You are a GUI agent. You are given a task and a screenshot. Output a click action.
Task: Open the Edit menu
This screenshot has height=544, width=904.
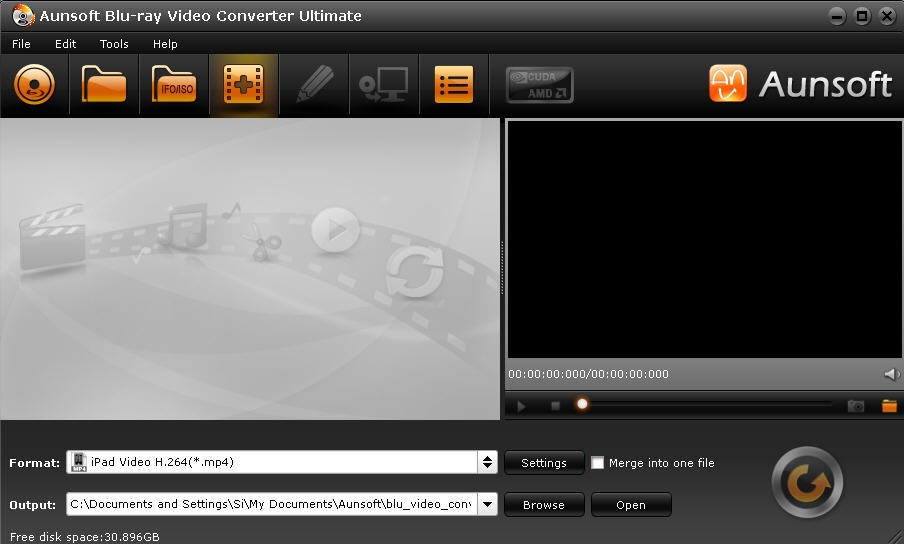65,44
